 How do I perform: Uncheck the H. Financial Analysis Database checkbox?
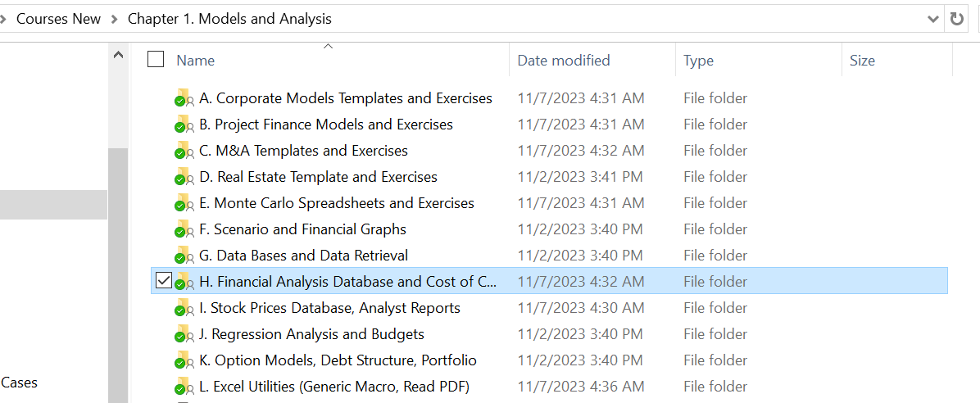(164, 281)
